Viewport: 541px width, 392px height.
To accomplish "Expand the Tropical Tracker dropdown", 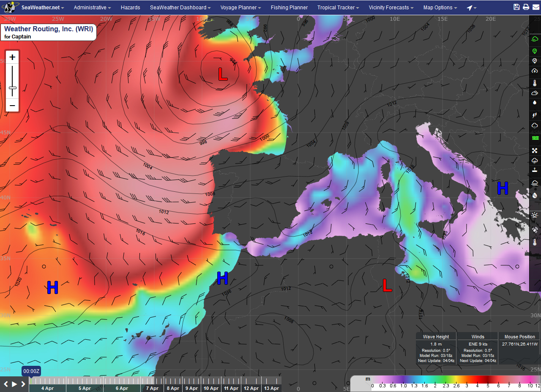I will pos(338,8).
